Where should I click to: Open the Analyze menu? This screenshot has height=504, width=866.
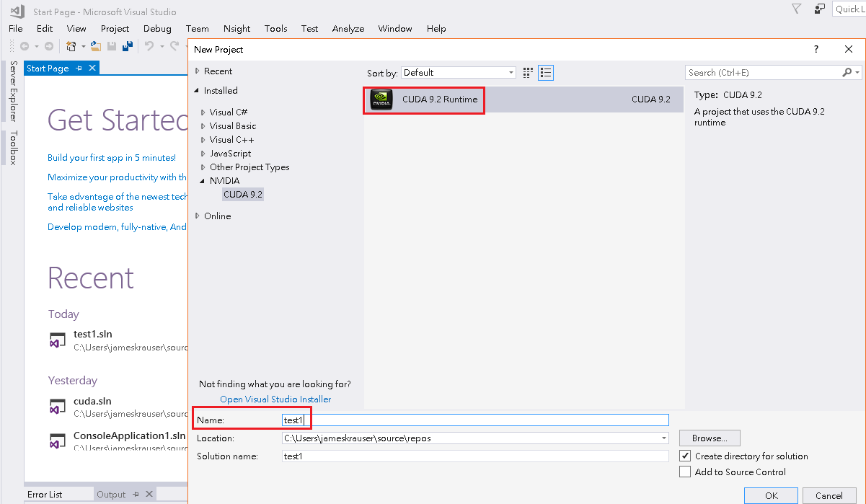tap(348, 28)
